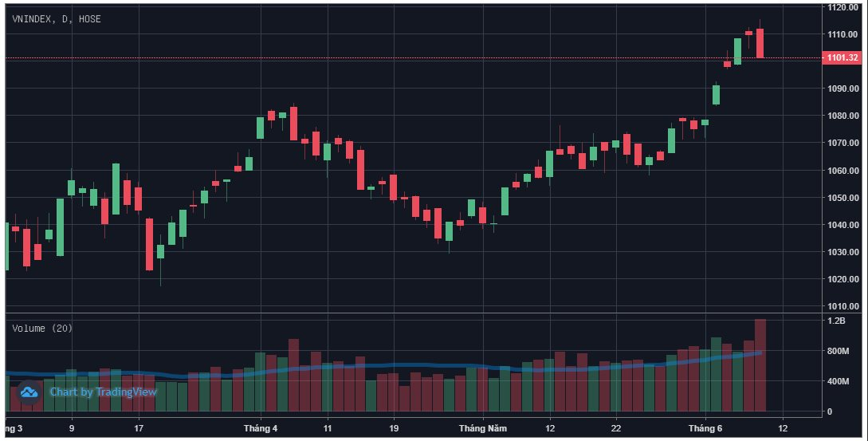This screenshot has width=868, height=441.
Task: Select the Volume (20) indicator label
Action: pos(42,328)
